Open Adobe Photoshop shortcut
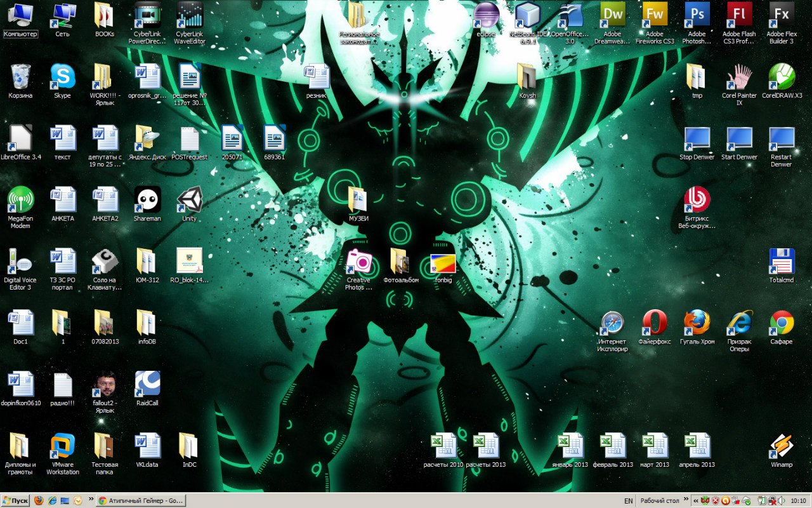The width and height of the screenshot is (812, 508). [x=697, y=23]
